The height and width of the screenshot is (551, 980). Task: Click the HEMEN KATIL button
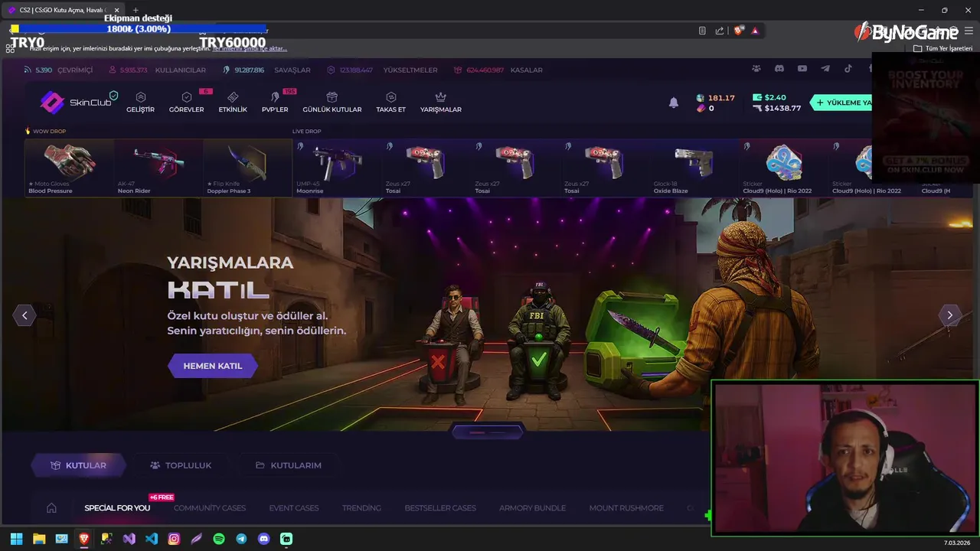coord(213,366)
